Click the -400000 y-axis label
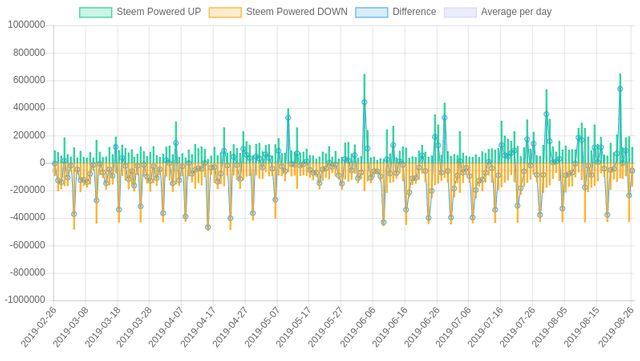640x361 pixels. 27,218
